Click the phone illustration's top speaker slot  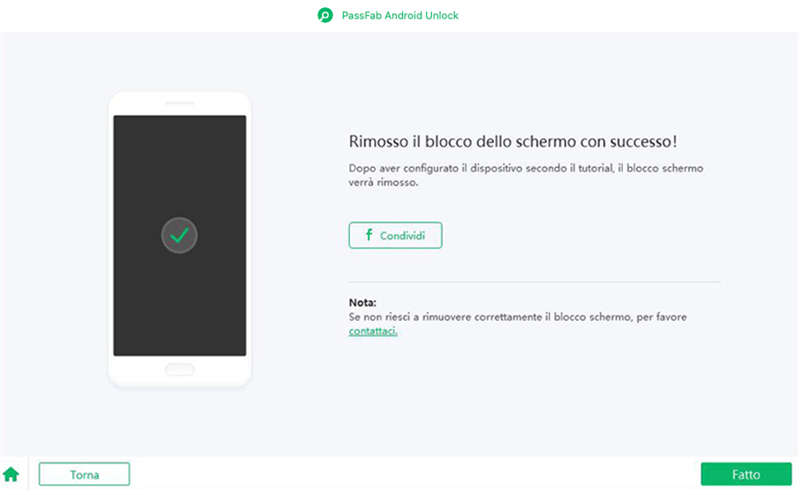tap(179, 104)
